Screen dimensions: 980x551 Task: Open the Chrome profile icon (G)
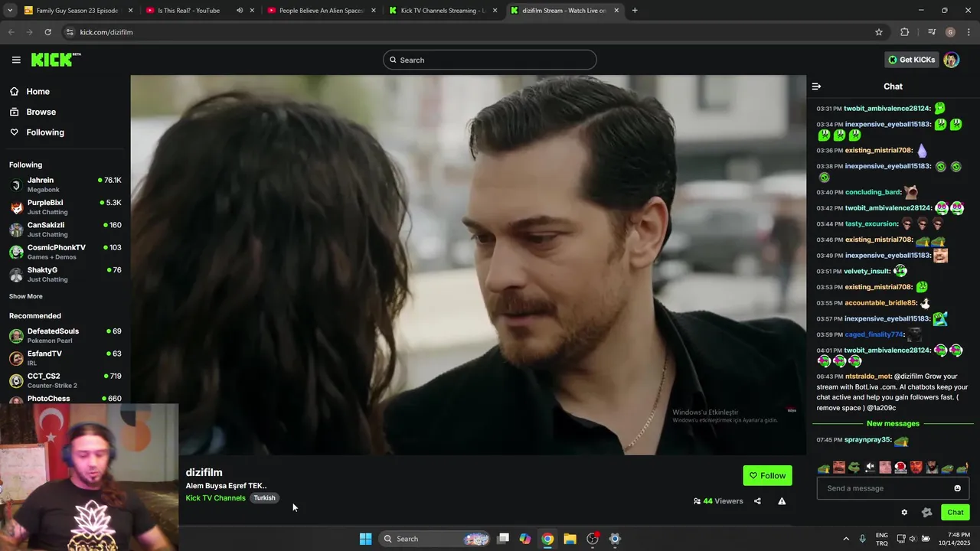click(950, 32)
